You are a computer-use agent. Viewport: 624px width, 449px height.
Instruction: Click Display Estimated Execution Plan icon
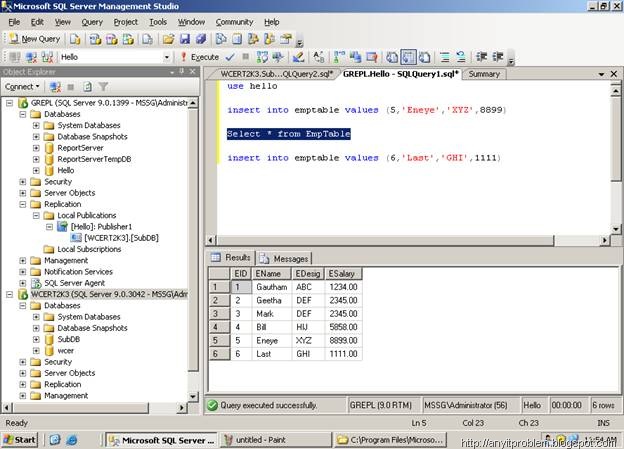tap(262, 57)
